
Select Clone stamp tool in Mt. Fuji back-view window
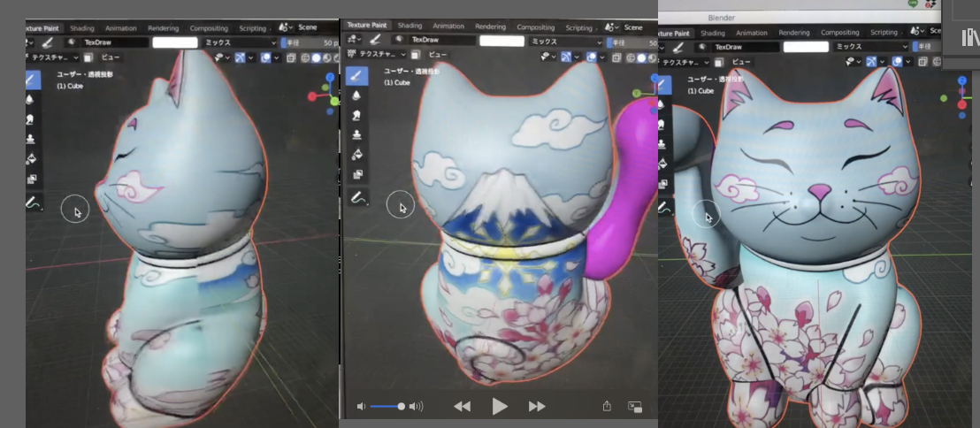(356, 134)
